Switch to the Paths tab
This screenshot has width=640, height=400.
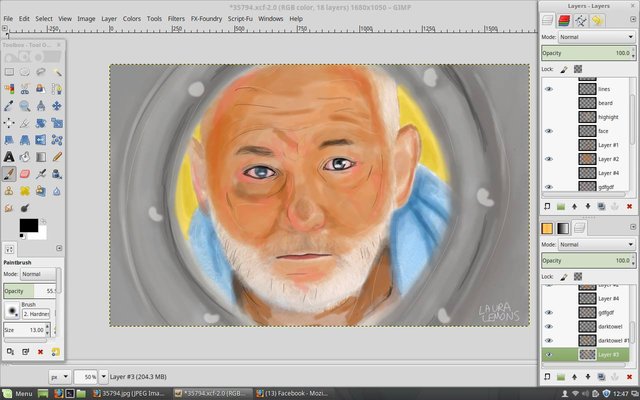(581, 20)
